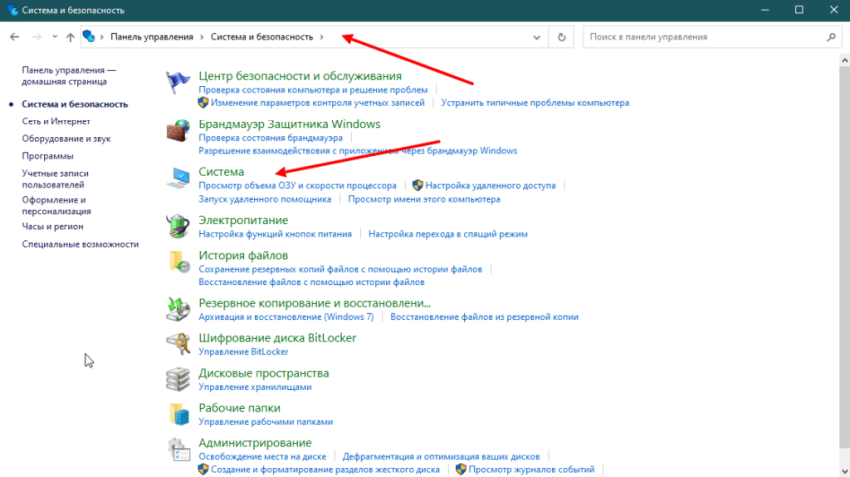This screenshot has height=477, width=850.
Task: Open Рабочие папки heading
Action: coord(239,408)
